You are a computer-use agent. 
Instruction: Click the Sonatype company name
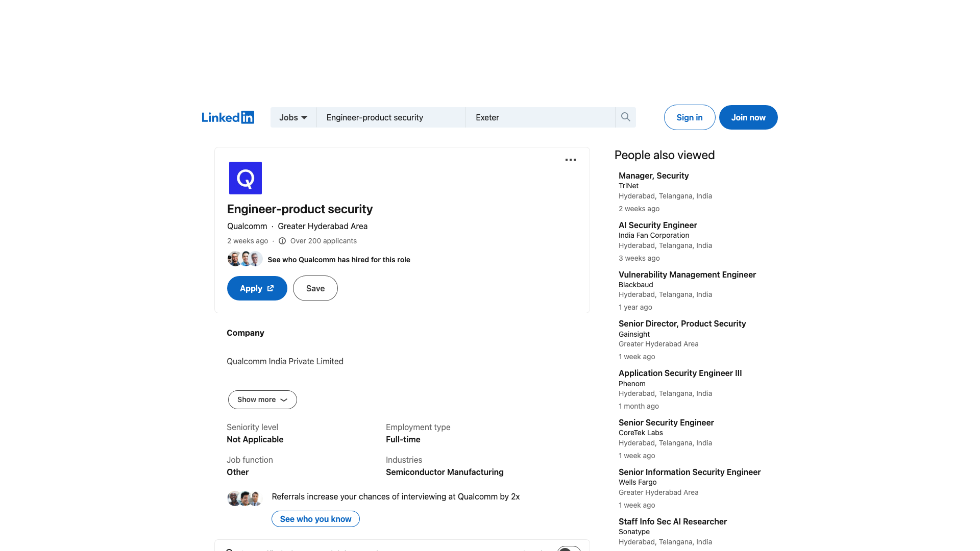[634, 532]
